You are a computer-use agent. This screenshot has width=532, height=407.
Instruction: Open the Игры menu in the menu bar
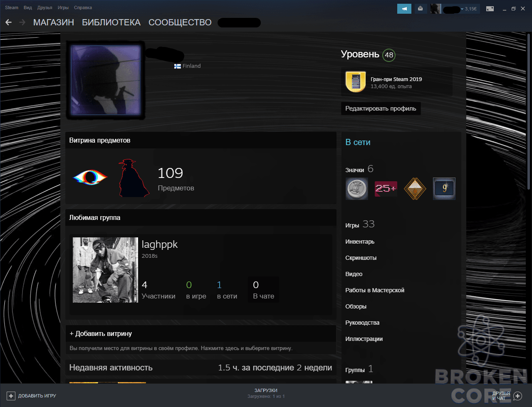click(x=63, y=7)
